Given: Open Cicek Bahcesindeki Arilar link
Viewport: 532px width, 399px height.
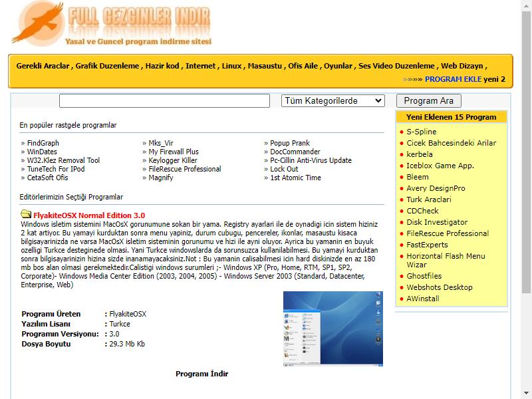Looking at the screenshot, I should tap(452, 143).
